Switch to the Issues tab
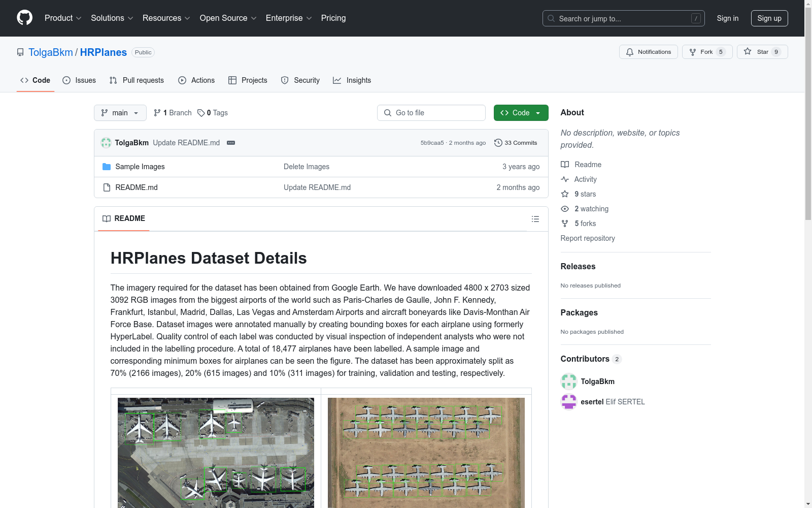Screen dimensions: 812x508 pyautogui.click(x=79, y=80)
